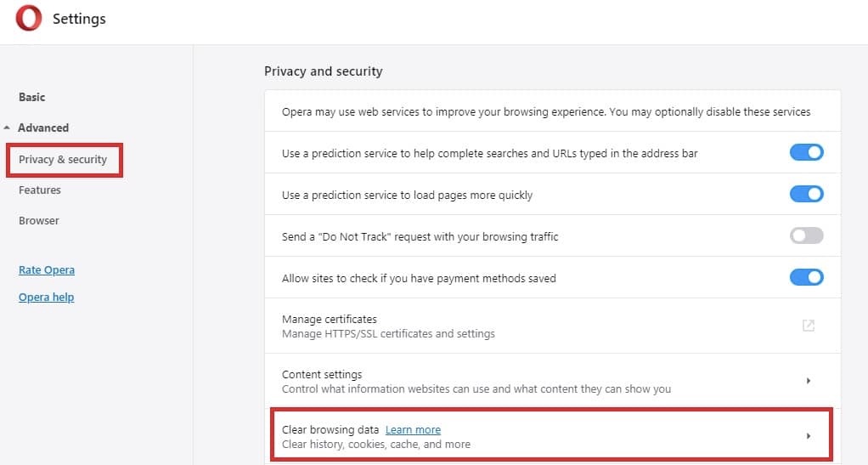Turn off payment methods check toggle

pos(806,278)
